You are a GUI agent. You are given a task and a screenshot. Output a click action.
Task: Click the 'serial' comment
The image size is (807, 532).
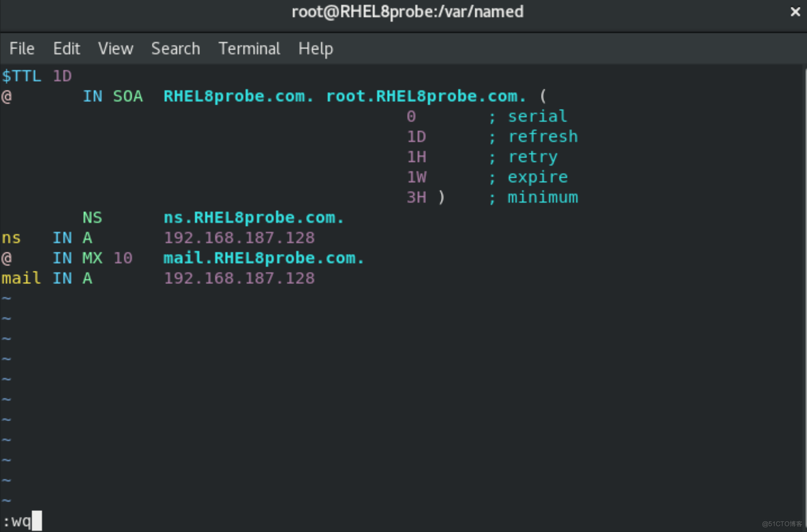(537, 116)
